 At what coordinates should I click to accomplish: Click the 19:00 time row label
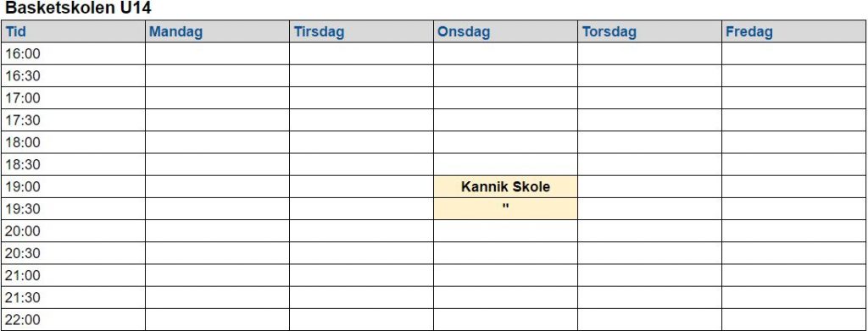73,187
